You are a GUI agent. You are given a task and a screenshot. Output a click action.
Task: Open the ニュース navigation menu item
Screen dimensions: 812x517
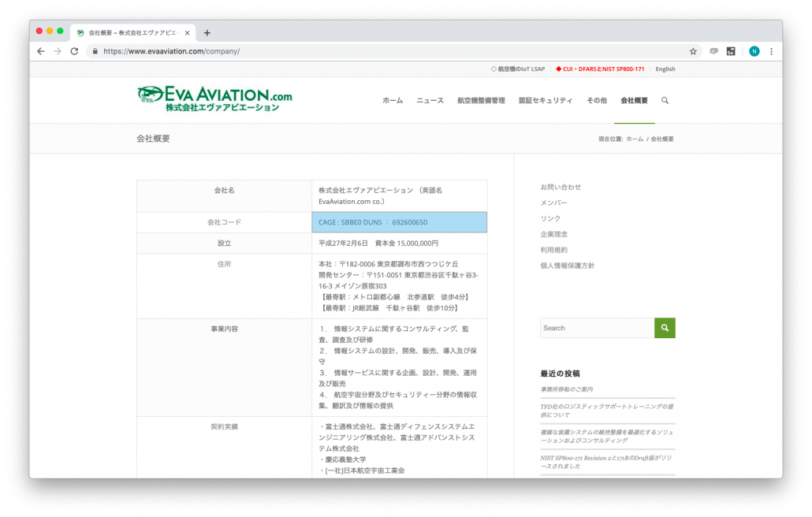point(430,101)
